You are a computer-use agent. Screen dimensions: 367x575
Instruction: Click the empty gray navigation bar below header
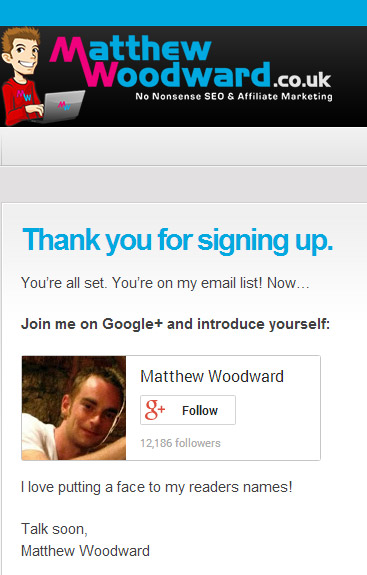(x=183, y=147)
